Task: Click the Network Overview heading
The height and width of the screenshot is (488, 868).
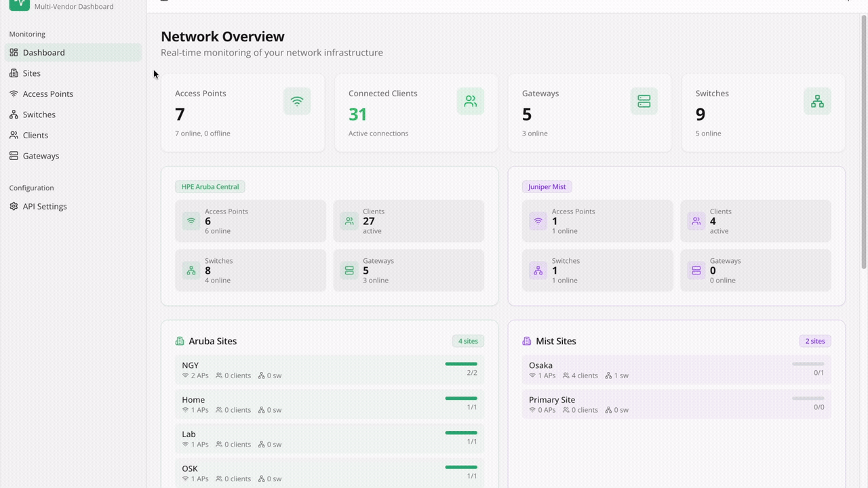Action: pyautogui.click(x=222, y=37)
